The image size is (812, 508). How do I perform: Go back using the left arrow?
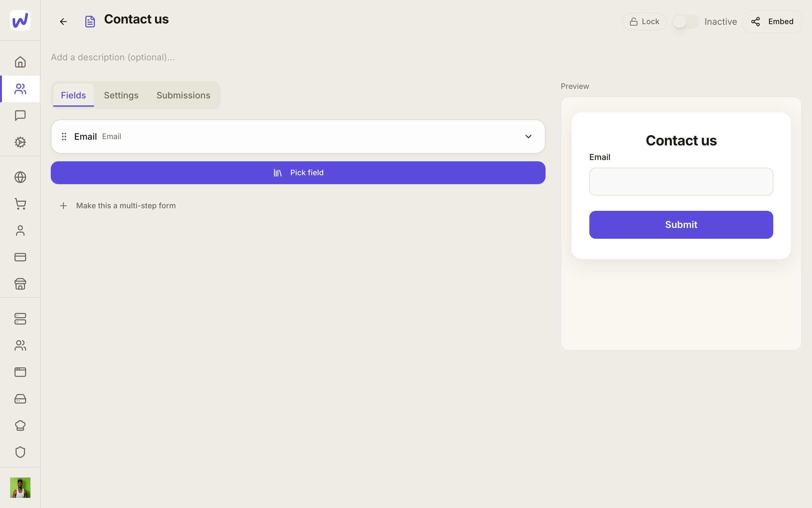[x=63, y=22]
